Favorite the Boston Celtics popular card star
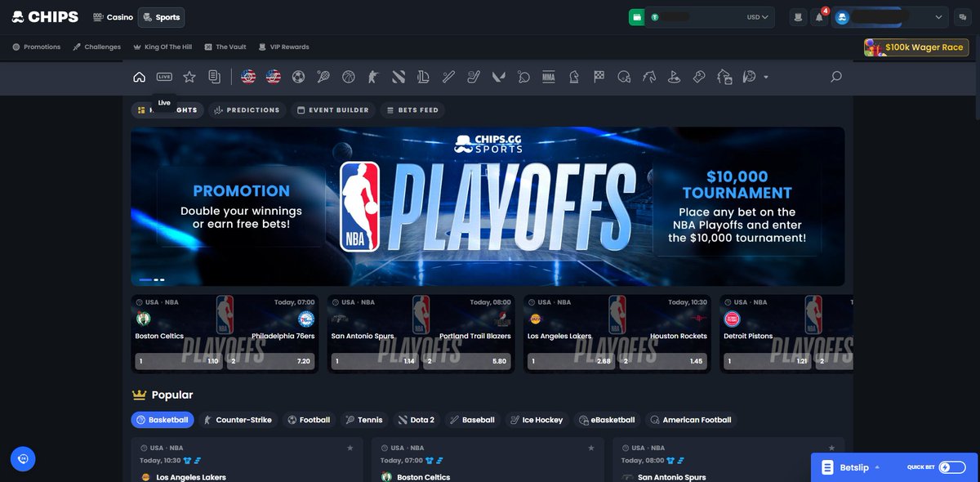This screenshot has height=482, width=980. [591, 448]
